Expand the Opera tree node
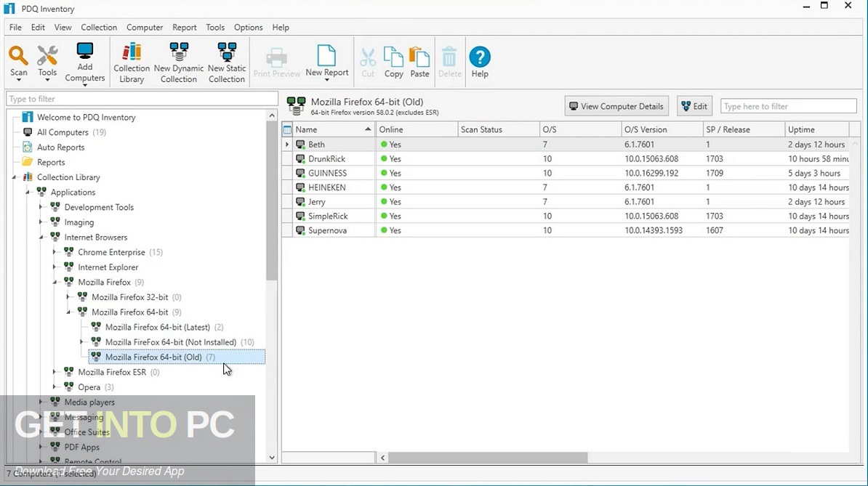Image resolution: width=868 pixels, height=486 pixels. [55, 387]
